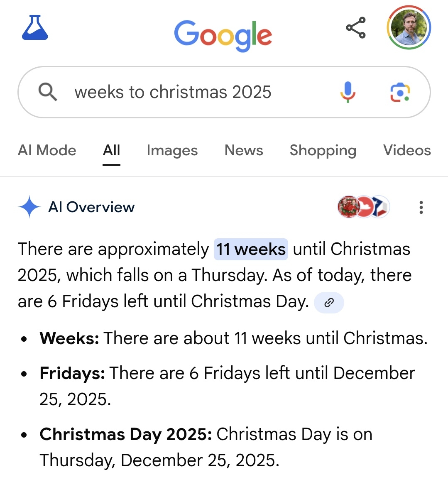Start voice search with microphone
This screenshot has height=487, width=448.
point(348,92)
